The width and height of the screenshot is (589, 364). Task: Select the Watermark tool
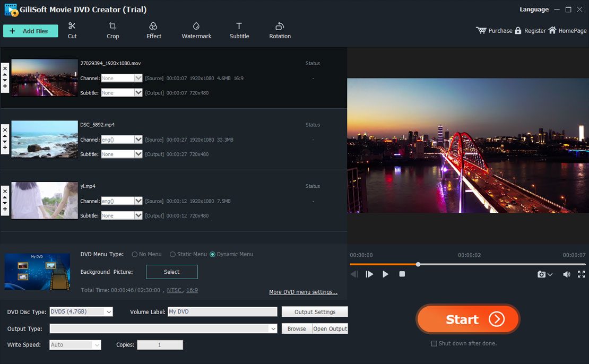196,30
